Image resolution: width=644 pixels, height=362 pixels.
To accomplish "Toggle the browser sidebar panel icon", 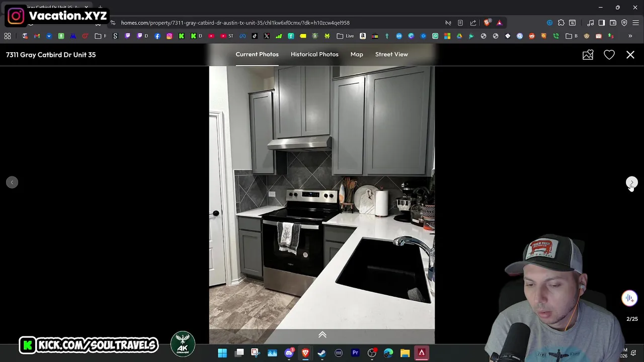I will [601, 23].
